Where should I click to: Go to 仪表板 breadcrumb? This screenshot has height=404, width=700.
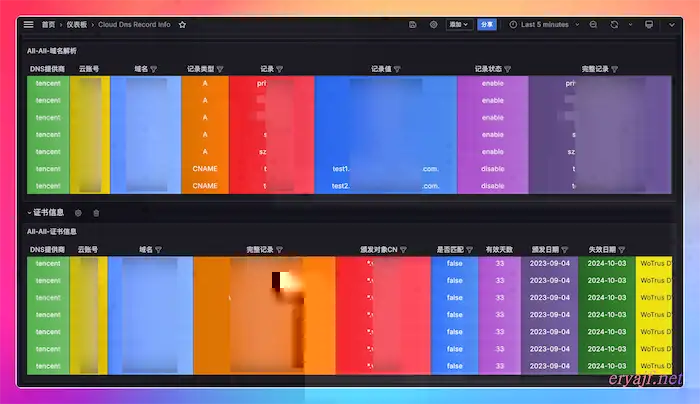(77, 25)
